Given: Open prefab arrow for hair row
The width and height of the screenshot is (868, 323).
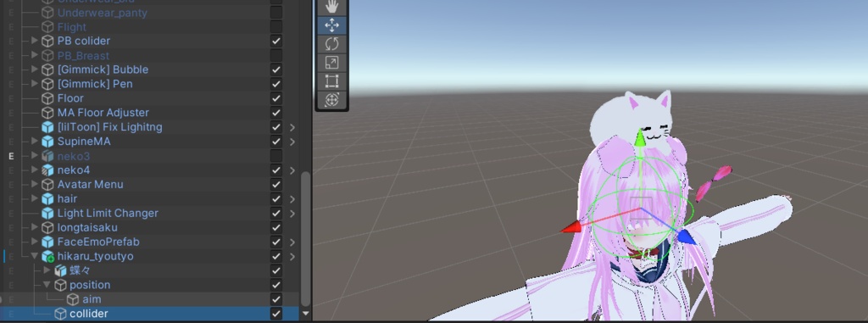Looking at the screenshot, I should 292,199.
